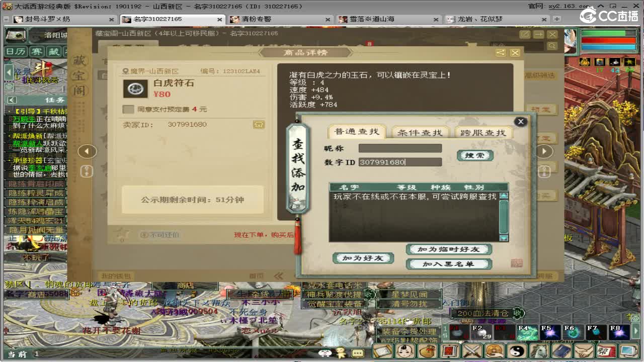The image size is (644, 362).
Task: Open the blue book icon in bottom toolbar
Action: click(x=561, y=351)
